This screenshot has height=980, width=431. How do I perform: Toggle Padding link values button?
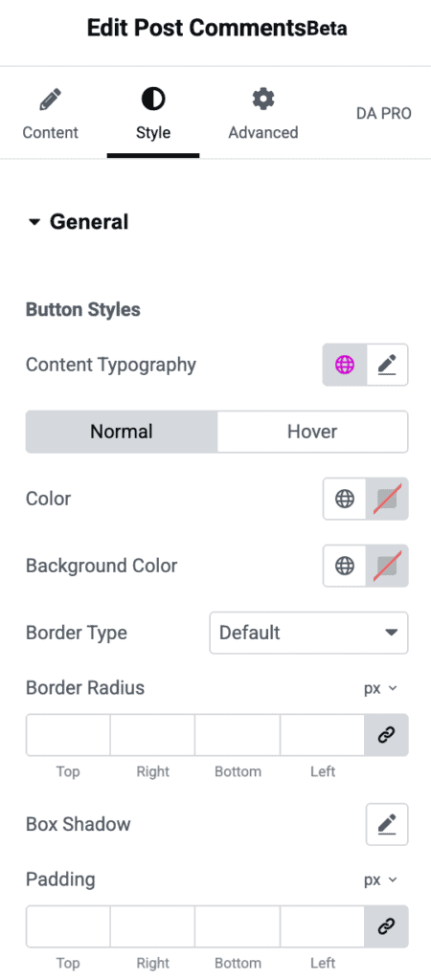pos(387,926)
